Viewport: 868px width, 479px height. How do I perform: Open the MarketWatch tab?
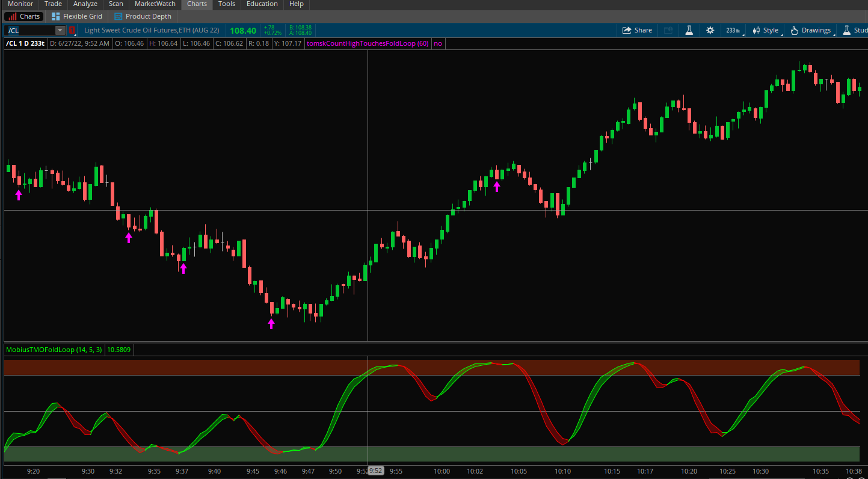tap(155, 4)
